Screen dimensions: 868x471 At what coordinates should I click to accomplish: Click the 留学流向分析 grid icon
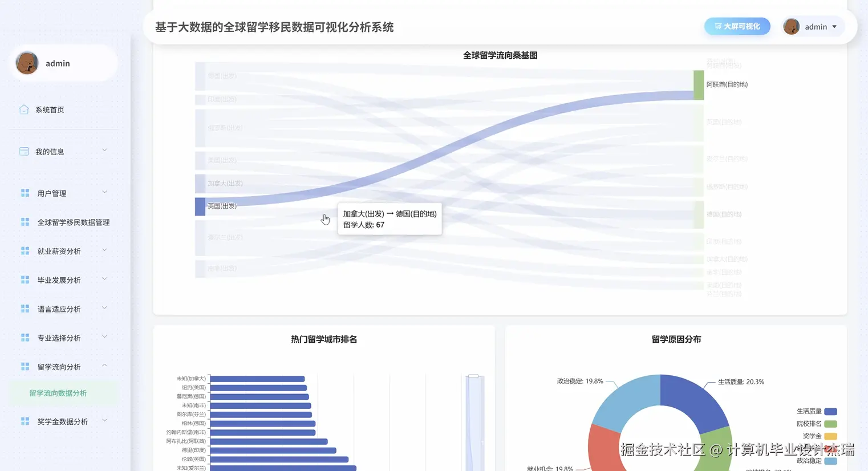25,367
